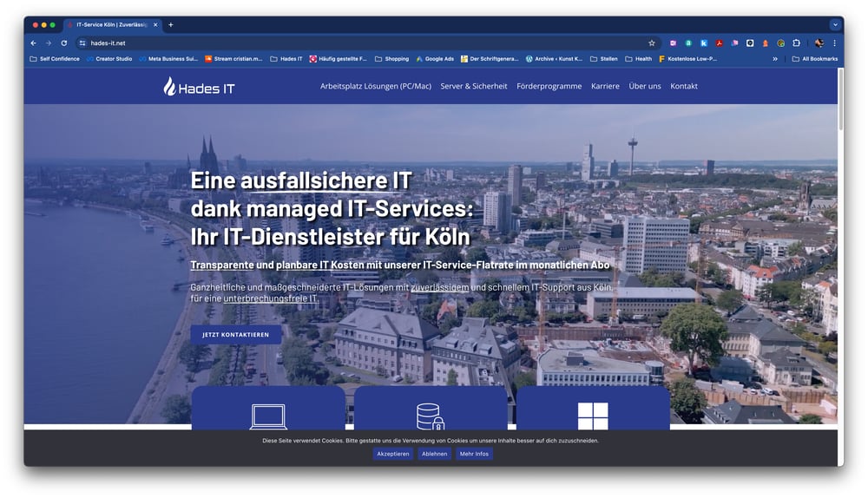The height and width of the screenshot is (498, 868).
Task: Open the Karriere menu item
Action: click(605, 86)
